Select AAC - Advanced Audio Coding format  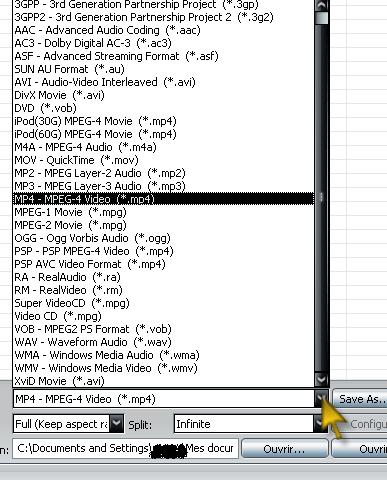[x=163, y=30]
